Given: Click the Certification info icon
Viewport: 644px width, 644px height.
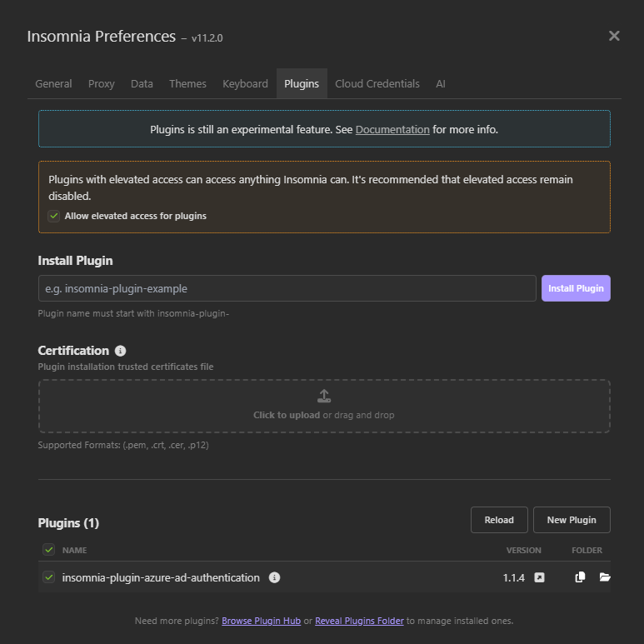Looking at the screenshot, I should (120, 351).
